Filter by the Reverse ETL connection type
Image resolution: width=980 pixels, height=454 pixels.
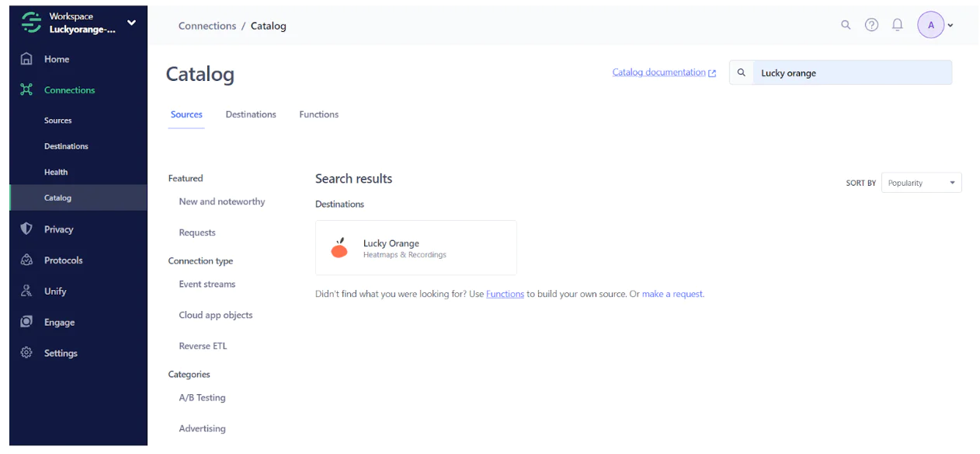[203, 345]
